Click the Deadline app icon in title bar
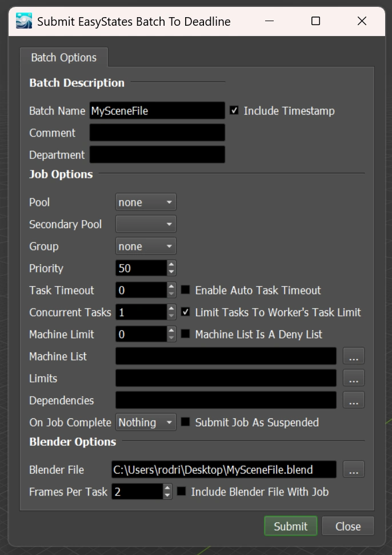The height and width of the screenshot is (555, 392). pyautogui.click(x=23, y=21)
